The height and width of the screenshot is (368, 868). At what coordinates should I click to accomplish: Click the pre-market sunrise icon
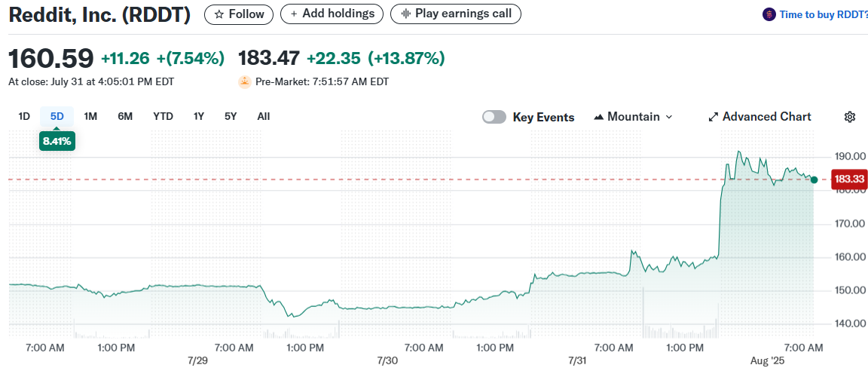pyautogui.click(x=245, y=82)
